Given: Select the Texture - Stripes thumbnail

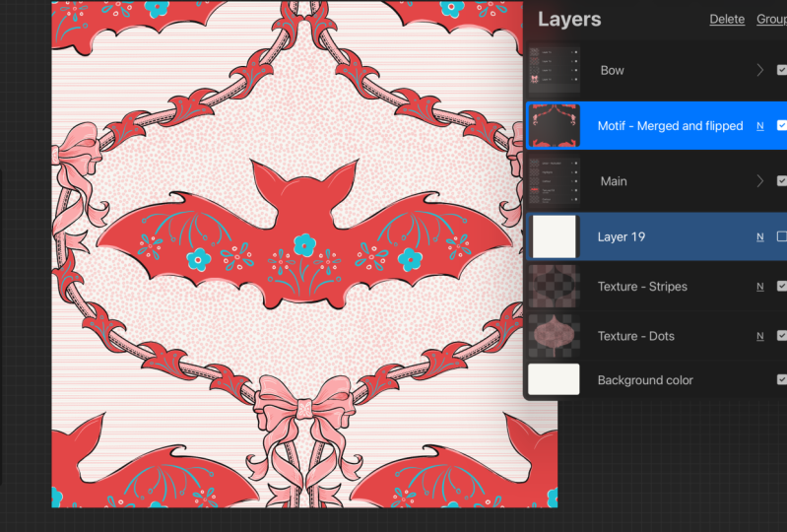Looking at the screenshot, I should tap(555, 286).
